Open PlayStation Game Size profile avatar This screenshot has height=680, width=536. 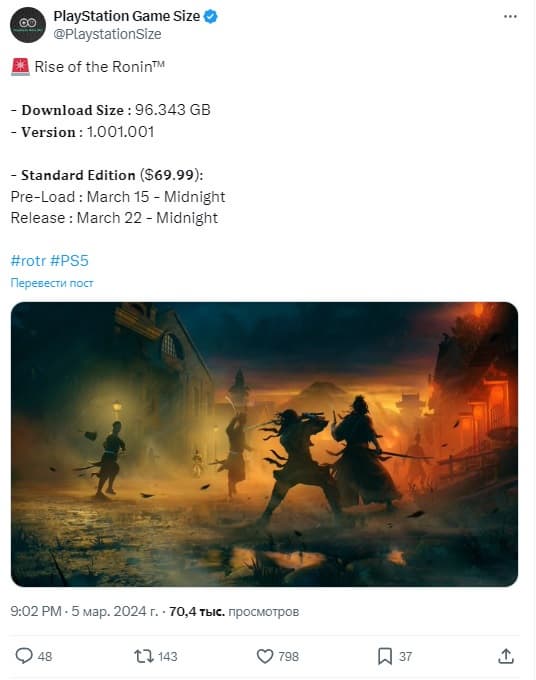tap(28, 25)
